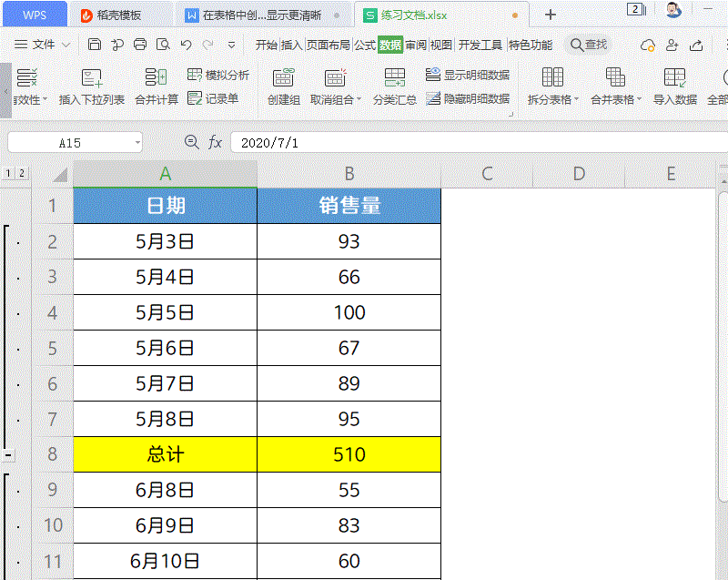Select row 5 header
Screen dimensions: 728x580
coord(53,349)
